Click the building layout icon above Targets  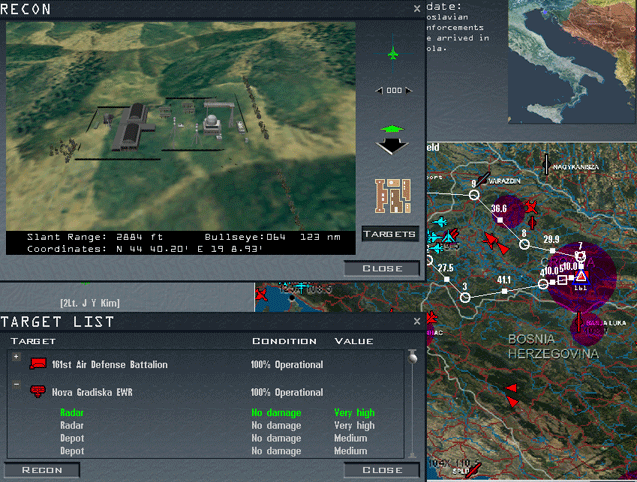(x=392, y=196)
